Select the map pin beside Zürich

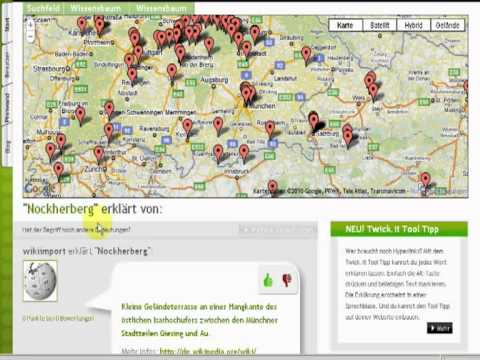point(99,155)
